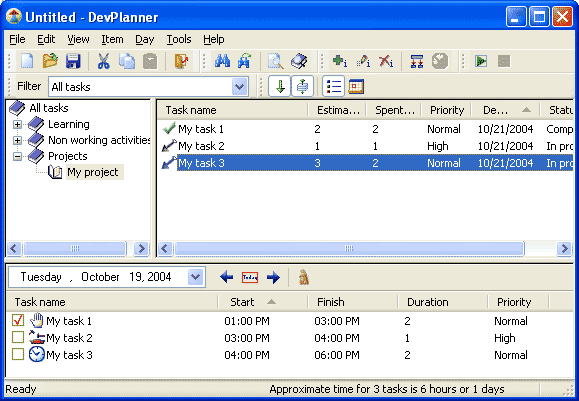Select All tasks root in the tree

pos(49,108)
